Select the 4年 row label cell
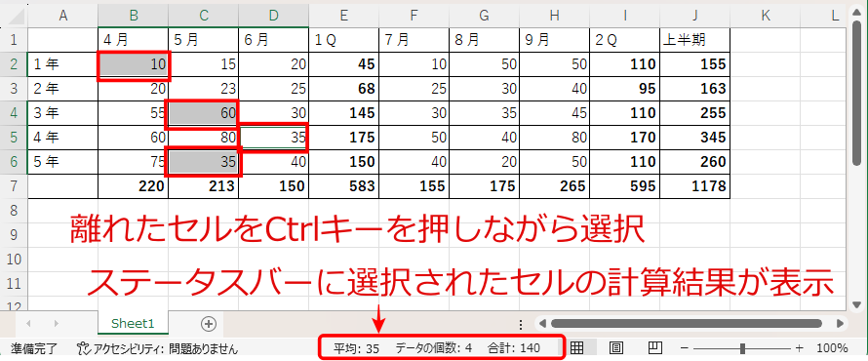 tap(62, 138)
